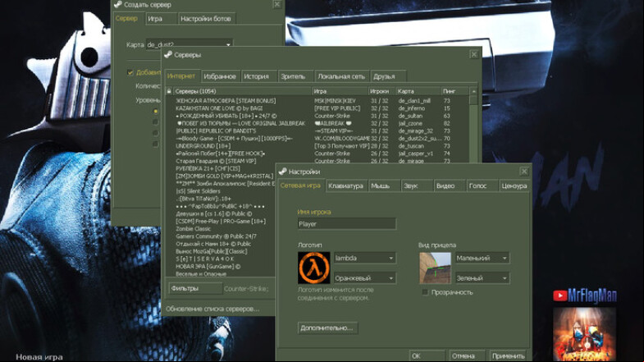The height and width of the screenshot is (362, 644).
Task: Select server [CSDM] Free-Play | PRO-Game [18+]
Action: (221, 221)
